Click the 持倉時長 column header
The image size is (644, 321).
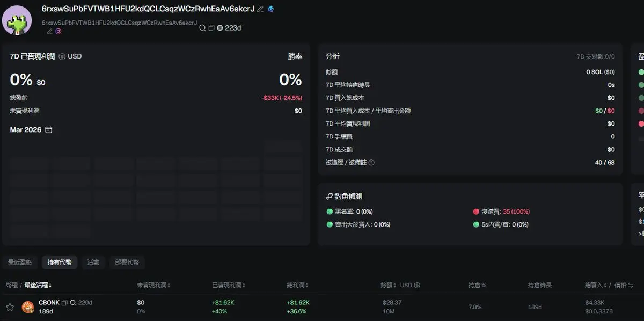(539, 285)
